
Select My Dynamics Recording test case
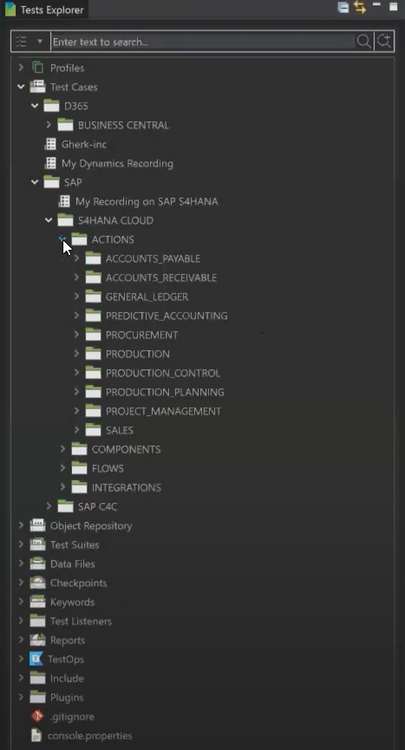pos(117,163)
